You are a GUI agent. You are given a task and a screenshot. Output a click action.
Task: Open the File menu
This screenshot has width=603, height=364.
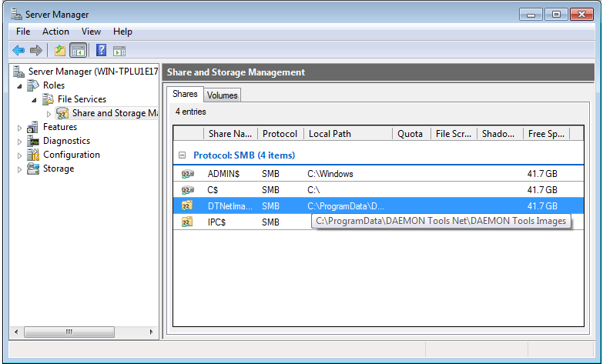[23, 32]
